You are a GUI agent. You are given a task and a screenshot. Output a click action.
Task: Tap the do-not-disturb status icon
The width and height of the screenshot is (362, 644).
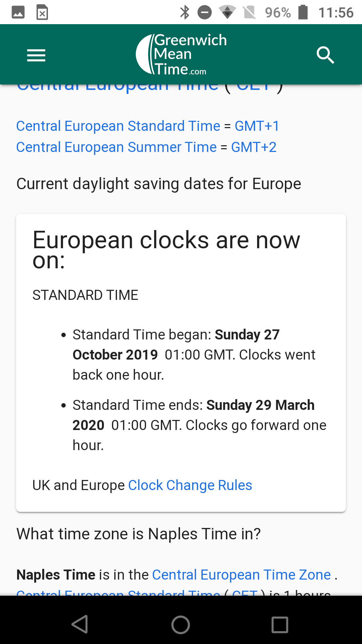[x=204, y=13]
